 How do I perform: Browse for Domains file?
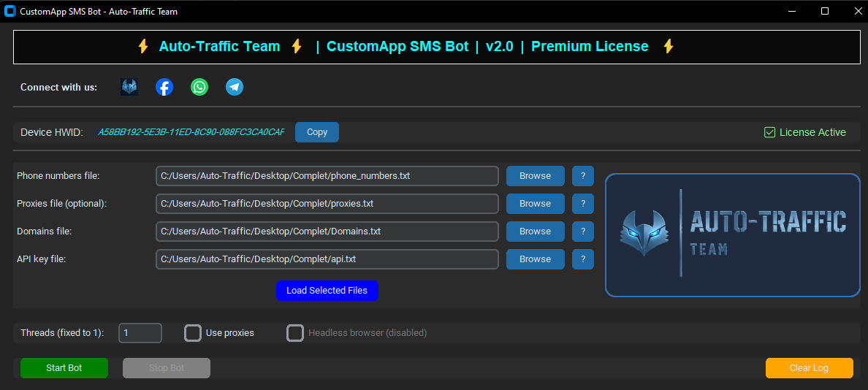pos(536,232)
